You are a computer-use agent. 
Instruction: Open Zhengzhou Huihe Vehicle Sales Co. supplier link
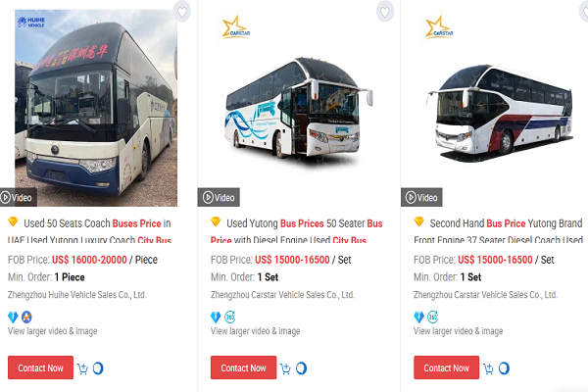pyautogui.click(x=76, y=295)
